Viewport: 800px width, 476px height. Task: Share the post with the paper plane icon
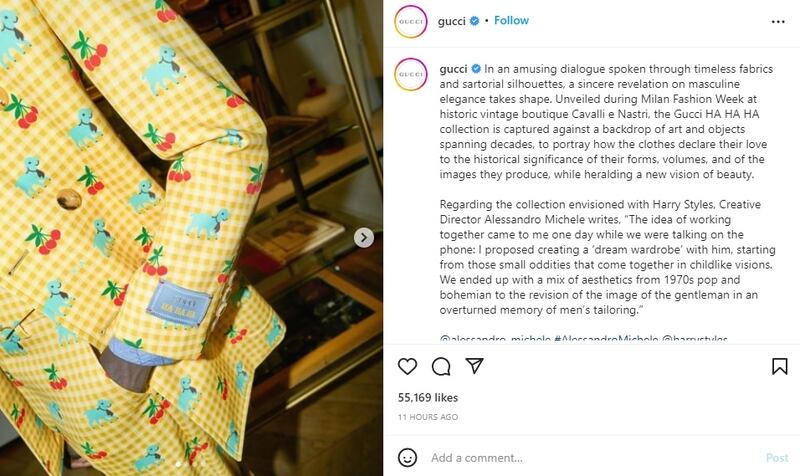474,366
